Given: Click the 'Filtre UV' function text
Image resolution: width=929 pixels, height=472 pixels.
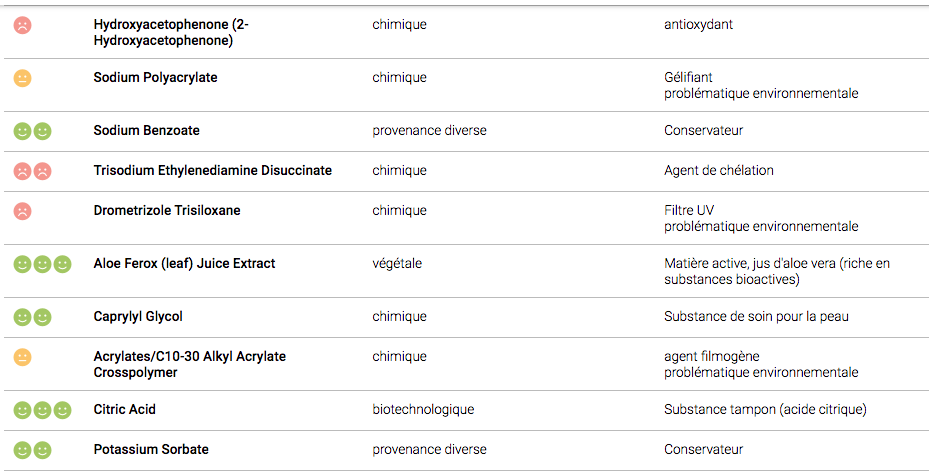Looking at the screenshot, I should pos(691,211).
